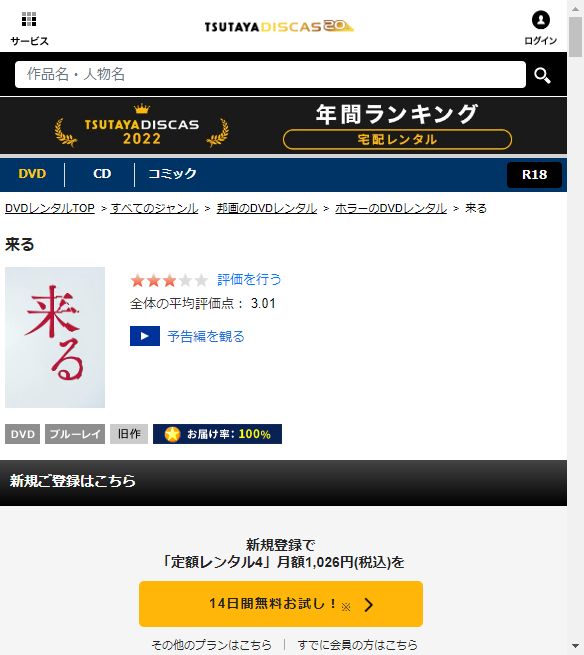Click the 評価を行う link

pos(249,279)
